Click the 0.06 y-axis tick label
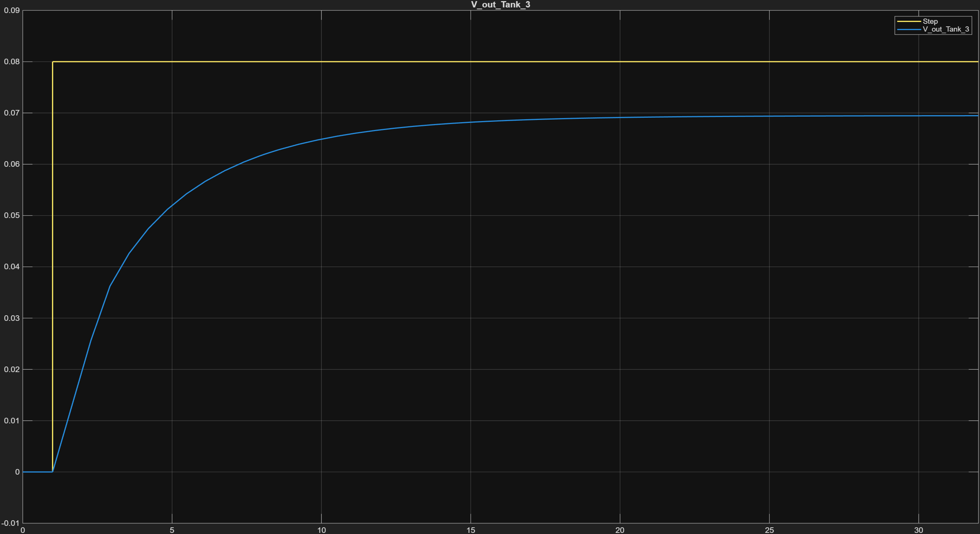 pyautogui.click(x=12, y=164)
